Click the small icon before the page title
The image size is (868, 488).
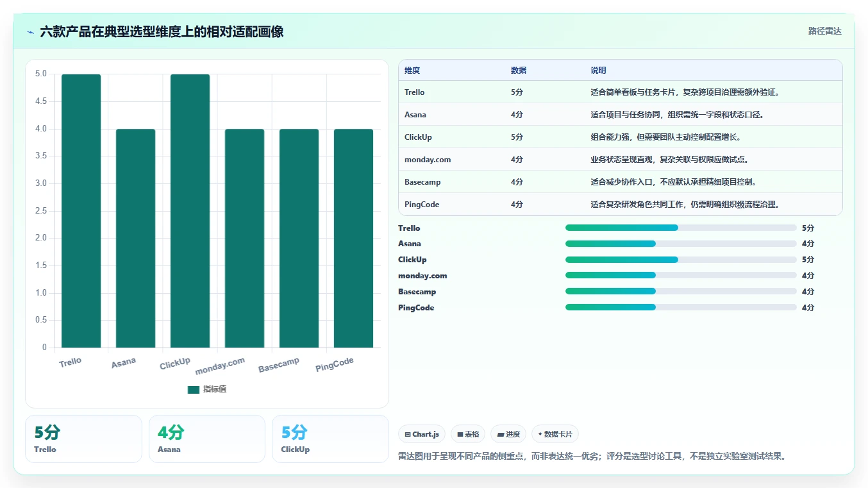pos(31,32)
